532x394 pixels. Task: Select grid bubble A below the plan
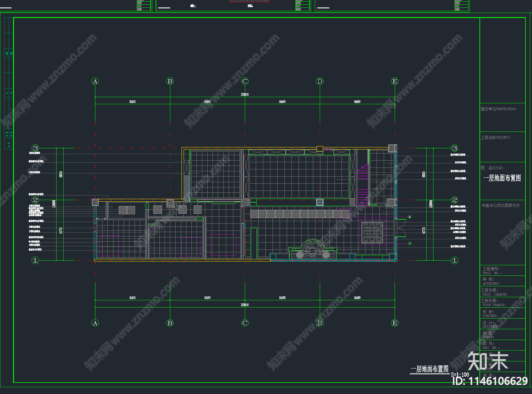(x=95, y=323)
